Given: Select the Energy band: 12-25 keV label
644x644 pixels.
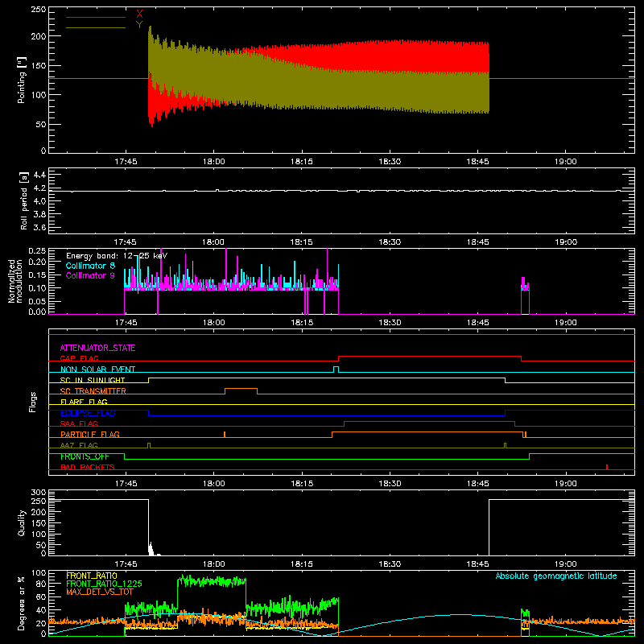Looking at the screenshot, I should 117,256.
